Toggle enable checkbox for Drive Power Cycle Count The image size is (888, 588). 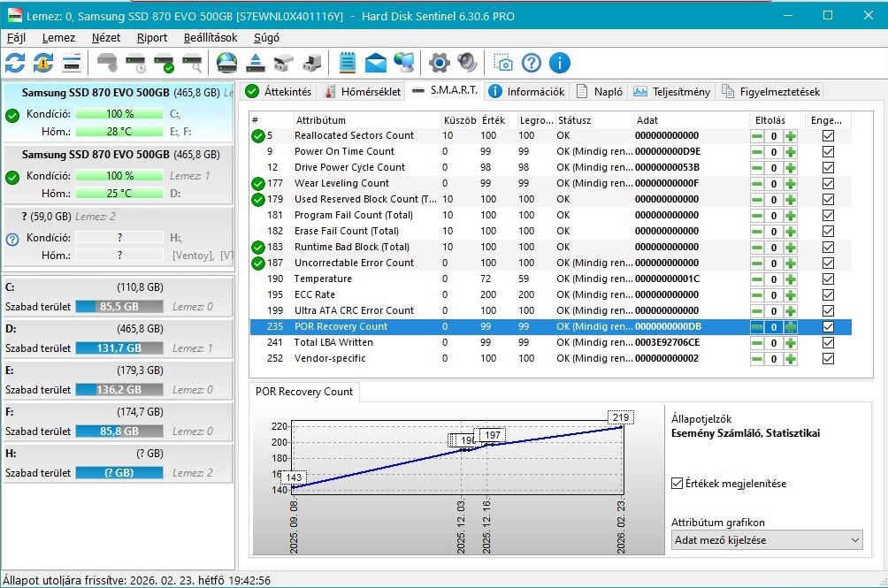(828, 167)
